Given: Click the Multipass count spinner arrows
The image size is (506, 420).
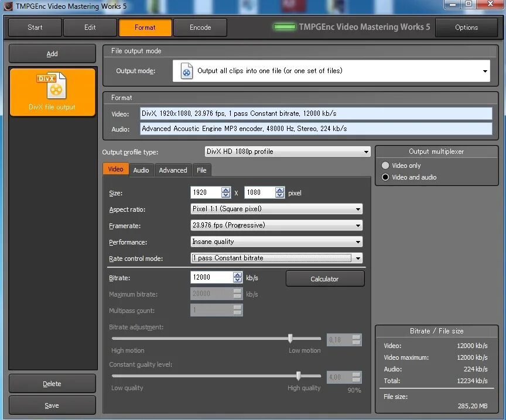Looking at the screenshot, I should (x=238, y=310).
